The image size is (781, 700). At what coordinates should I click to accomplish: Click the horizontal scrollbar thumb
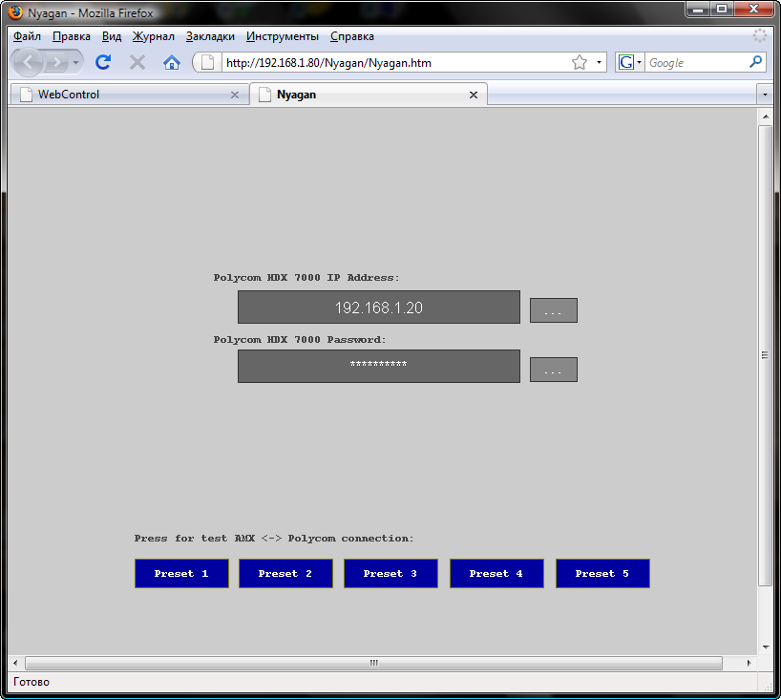(x=373, y=663)
